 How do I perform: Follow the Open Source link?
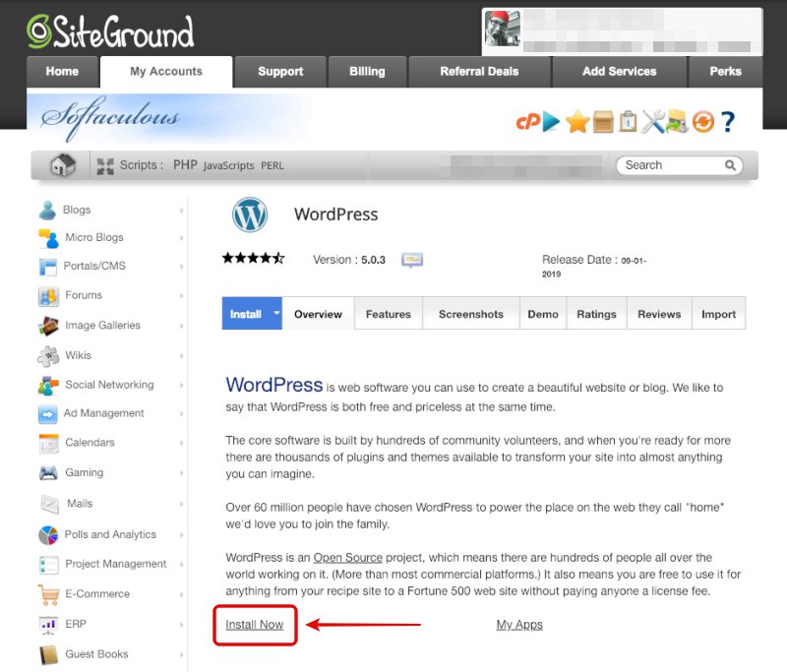(x=348, y=557)
